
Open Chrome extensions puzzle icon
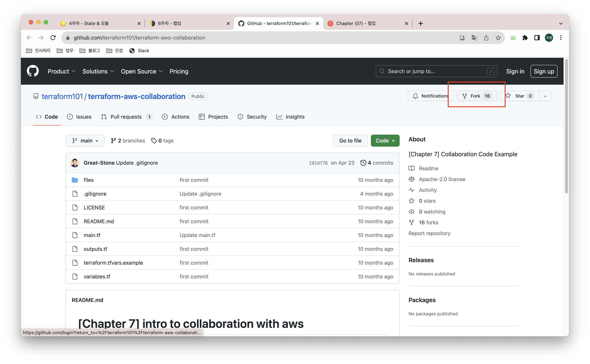click(x=525, y=38)
